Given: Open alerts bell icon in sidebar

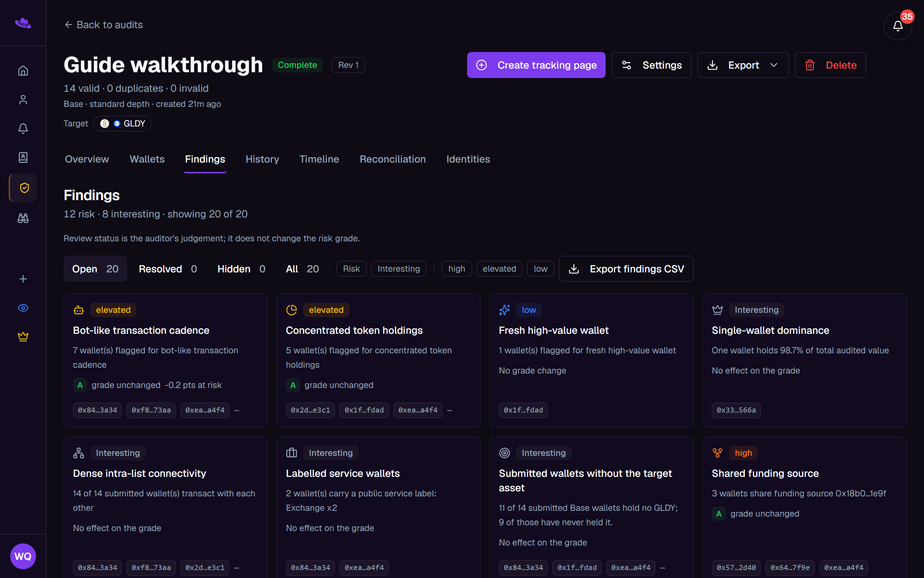Looking at the screenshot, I should point(23,129).
